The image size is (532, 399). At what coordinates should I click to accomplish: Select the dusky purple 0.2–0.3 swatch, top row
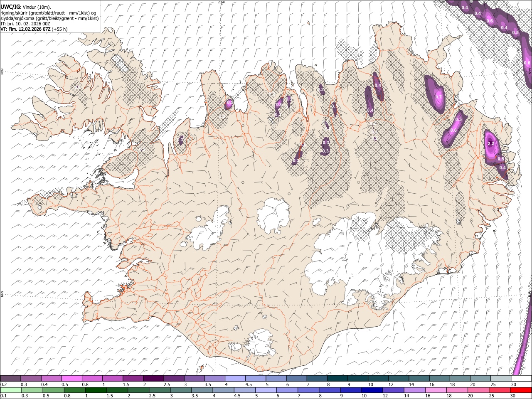tap(10, 379)
